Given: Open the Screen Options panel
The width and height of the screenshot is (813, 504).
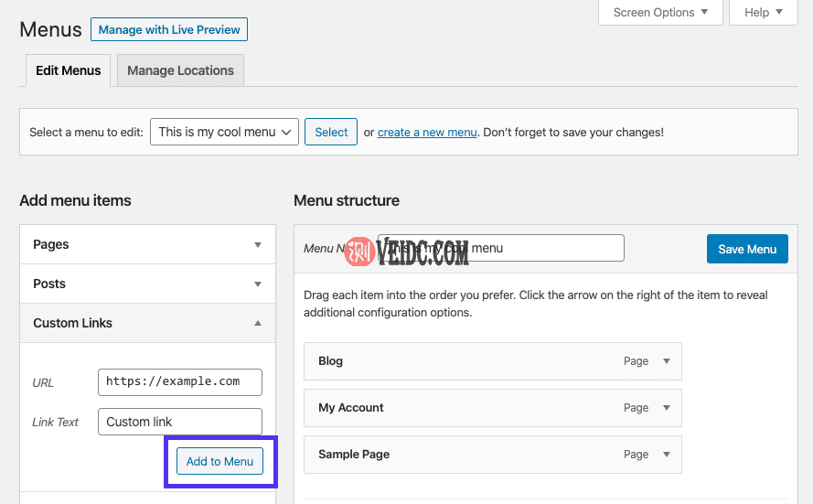Looking at the screenshot, I should [660, 13].
